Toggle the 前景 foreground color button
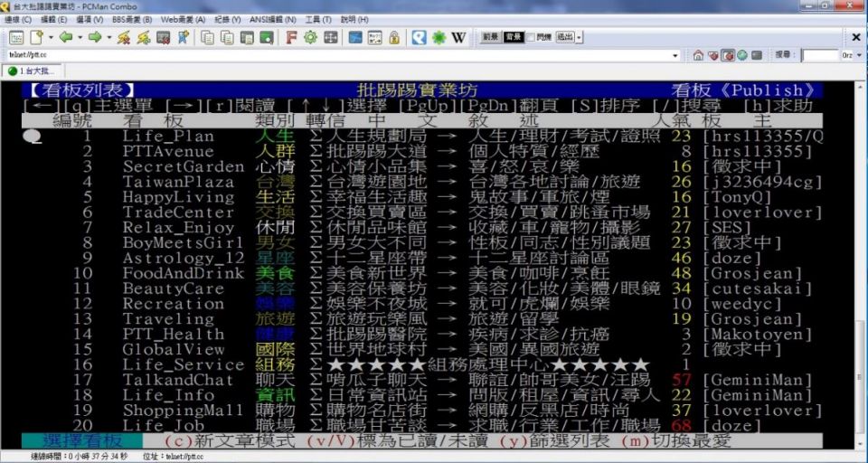The width and height of the screenshot is (868, 463). pyautogui.click(x=490, y=37)
